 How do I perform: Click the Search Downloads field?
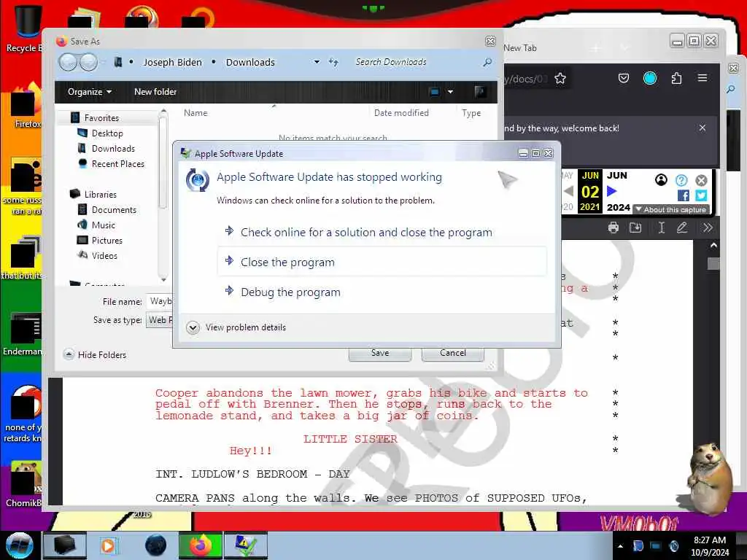414,62
